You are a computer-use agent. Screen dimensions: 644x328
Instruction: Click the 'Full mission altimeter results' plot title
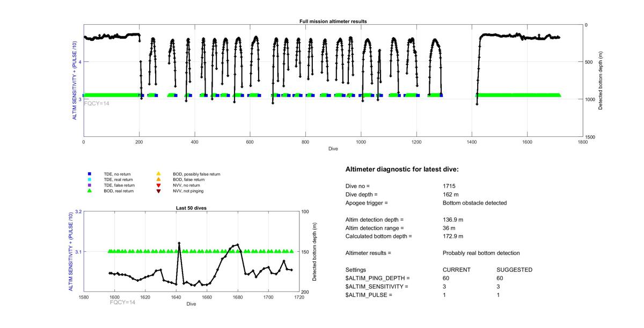point(333,21)
